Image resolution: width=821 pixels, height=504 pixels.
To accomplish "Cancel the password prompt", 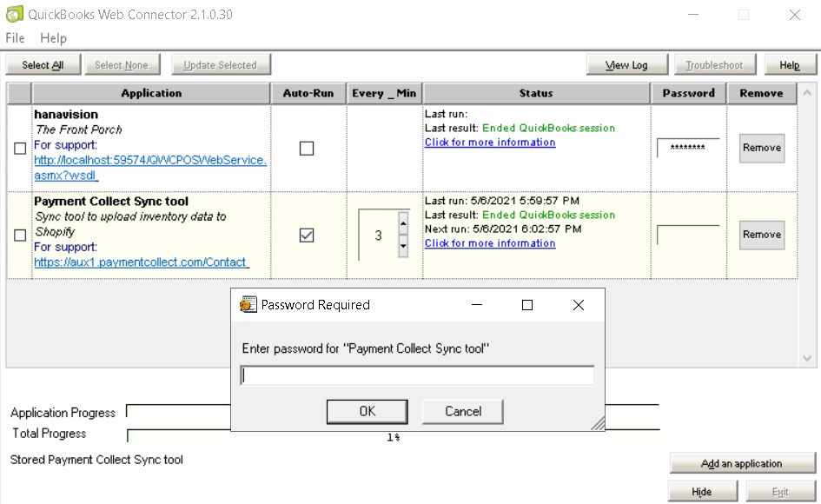I will coord(462,411).
